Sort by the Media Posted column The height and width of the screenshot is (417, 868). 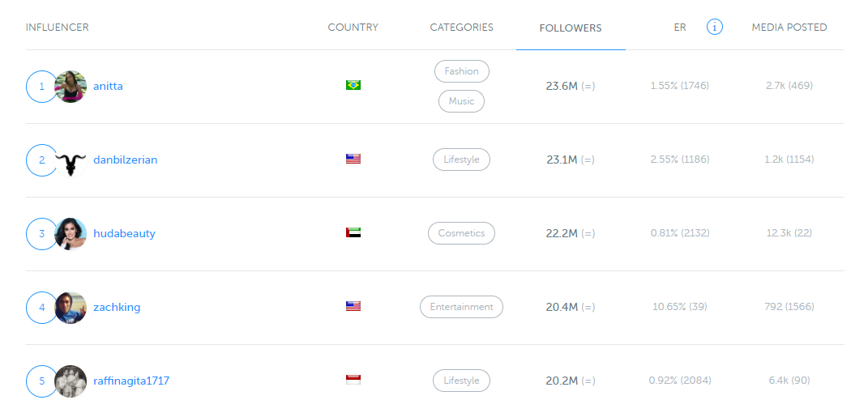(789, 27)
